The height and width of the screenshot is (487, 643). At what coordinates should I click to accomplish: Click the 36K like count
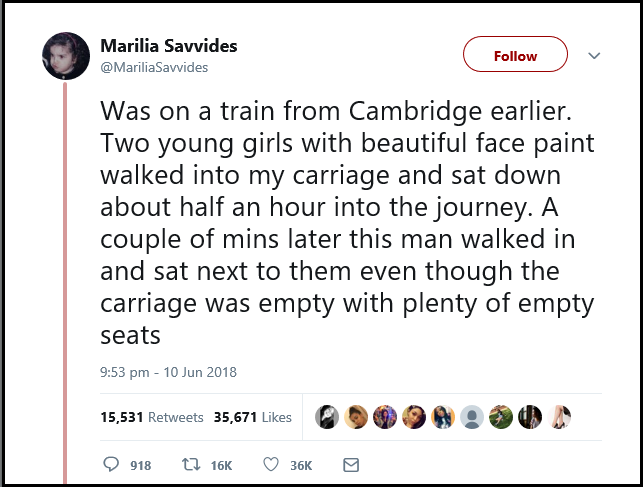coord(301,466)
